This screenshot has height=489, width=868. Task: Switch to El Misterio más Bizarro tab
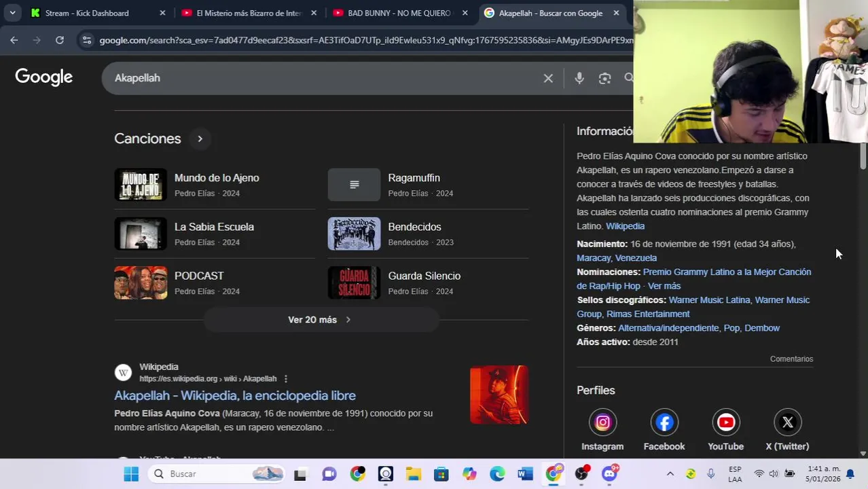tap(248, 13)
